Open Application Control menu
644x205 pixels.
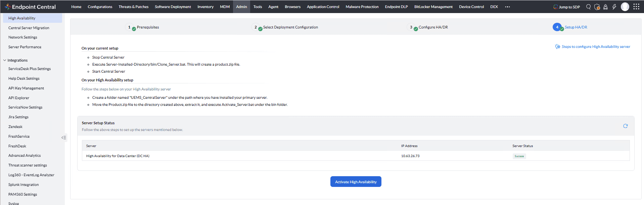[x=323, y=7]
